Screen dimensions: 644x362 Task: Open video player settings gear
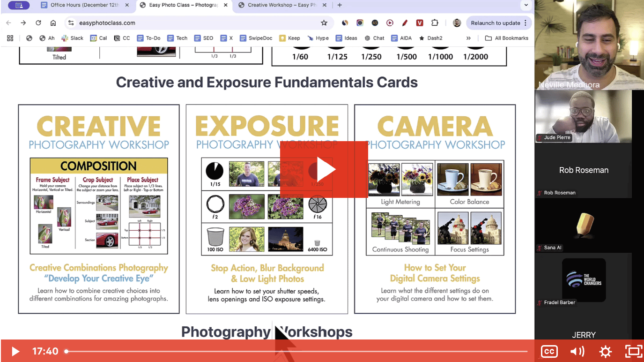point(606,351)
